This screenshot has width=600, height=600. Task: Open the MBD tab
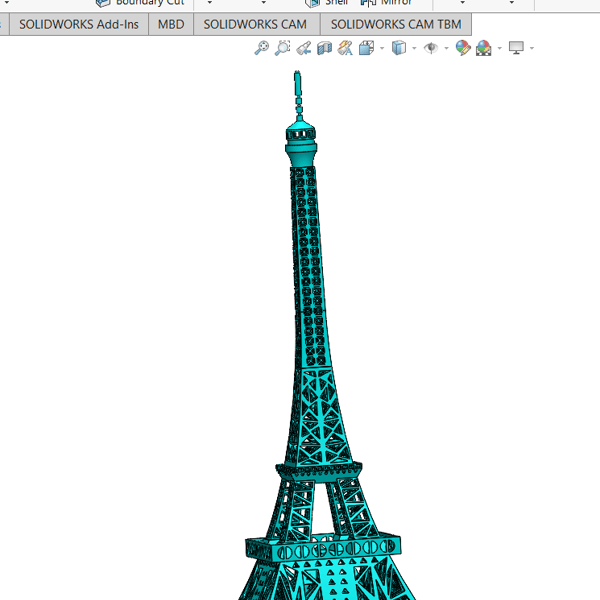[171, 24]
